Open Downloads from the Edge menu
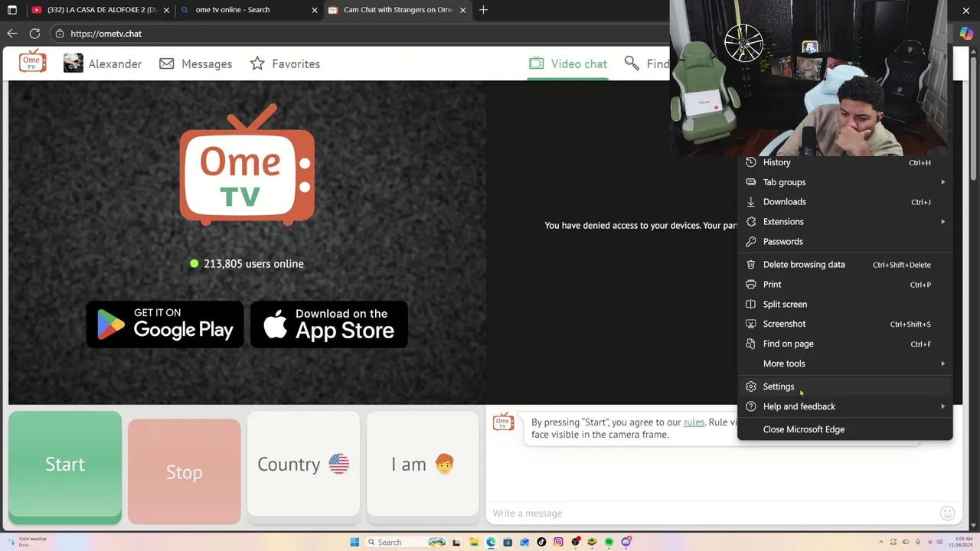 (845, 202)
